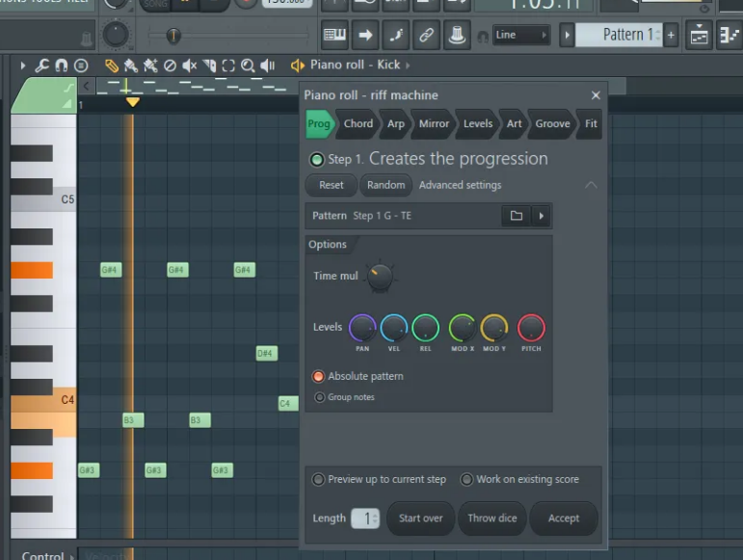The image size is (743, 560).
Task: Select the Draw pencil tool
Action: click(112, 66)
